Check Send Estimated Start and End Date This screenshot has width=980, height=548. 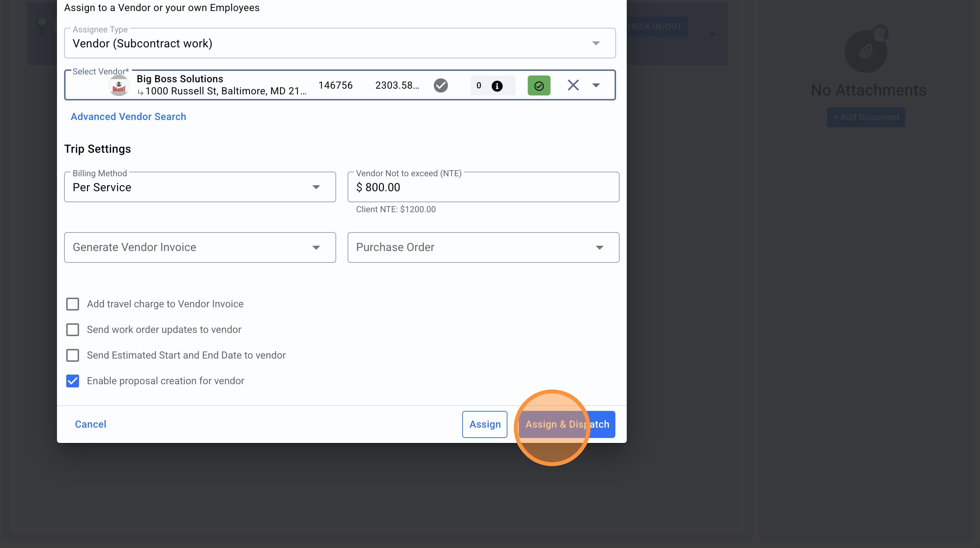click(x=73, y=355)
